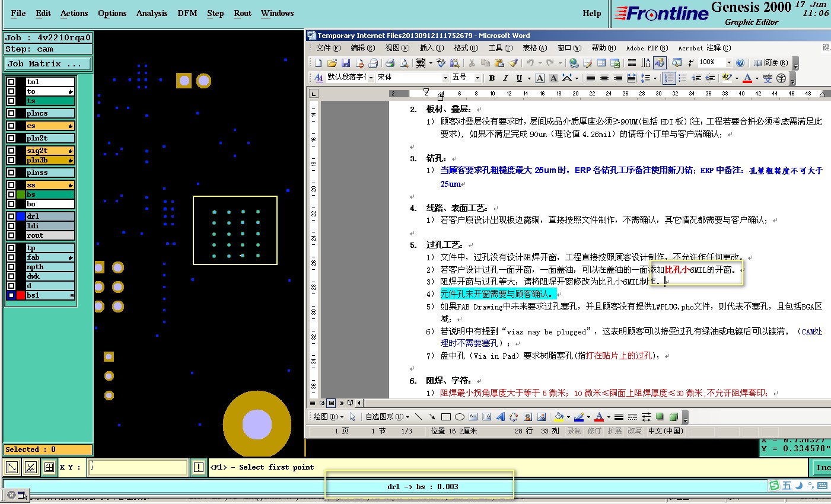Open the undo history dropdown arrow
This screenshot has width=831, height=504.
540,63
